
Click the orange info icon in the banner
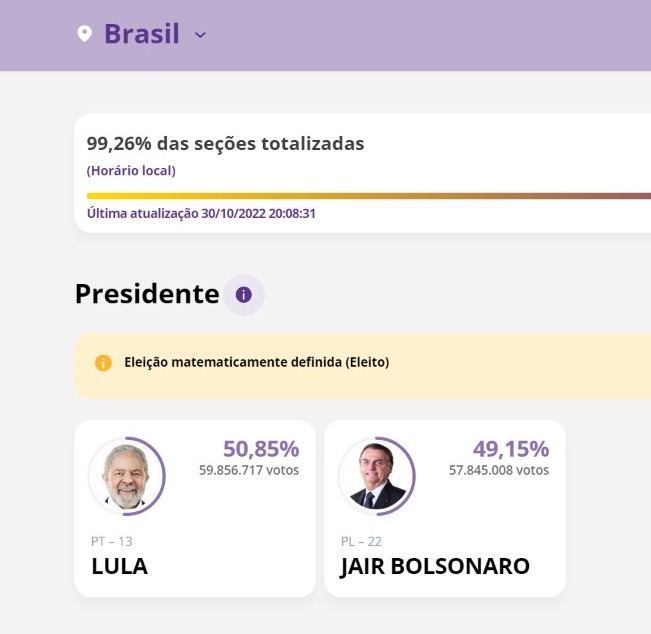[x=103, y=363]
